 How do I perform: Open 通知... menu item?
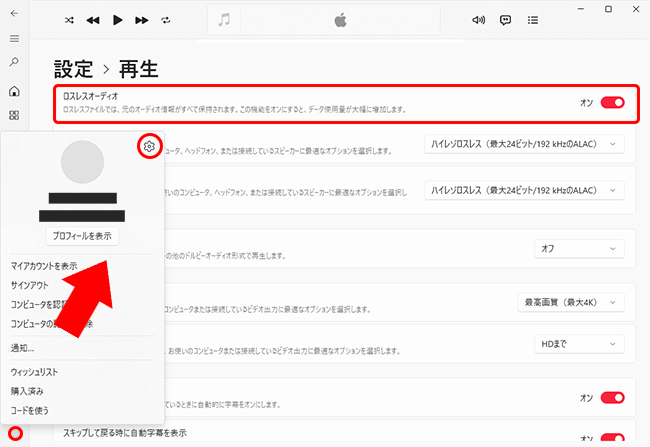[x=22, y=348]
